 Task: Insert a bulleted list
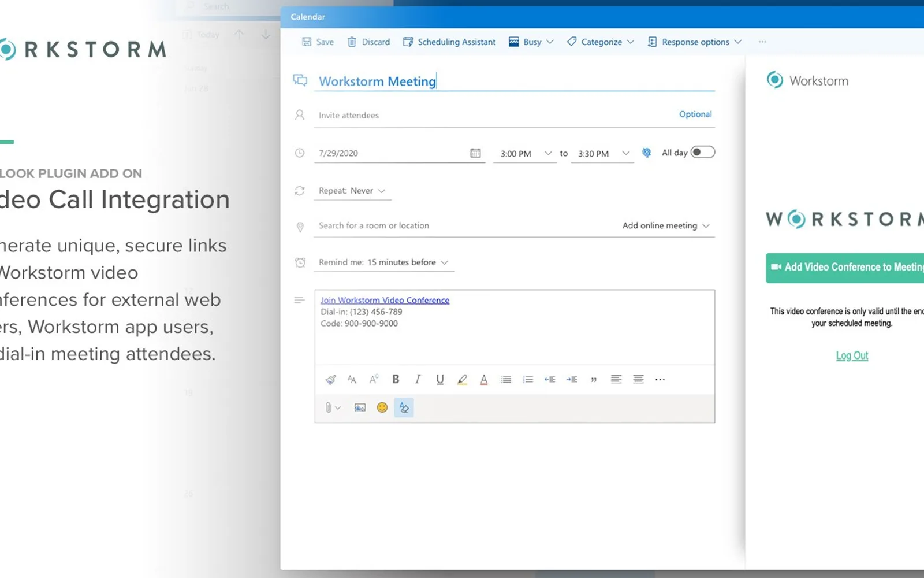pyautogui.click(x=506, y=380)
